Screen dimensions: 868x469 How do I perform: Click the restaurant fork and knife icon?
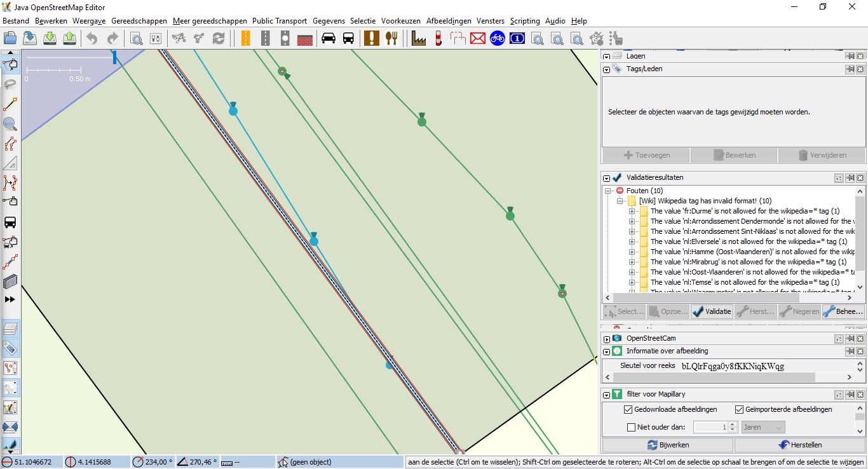[x=391, y=38]
